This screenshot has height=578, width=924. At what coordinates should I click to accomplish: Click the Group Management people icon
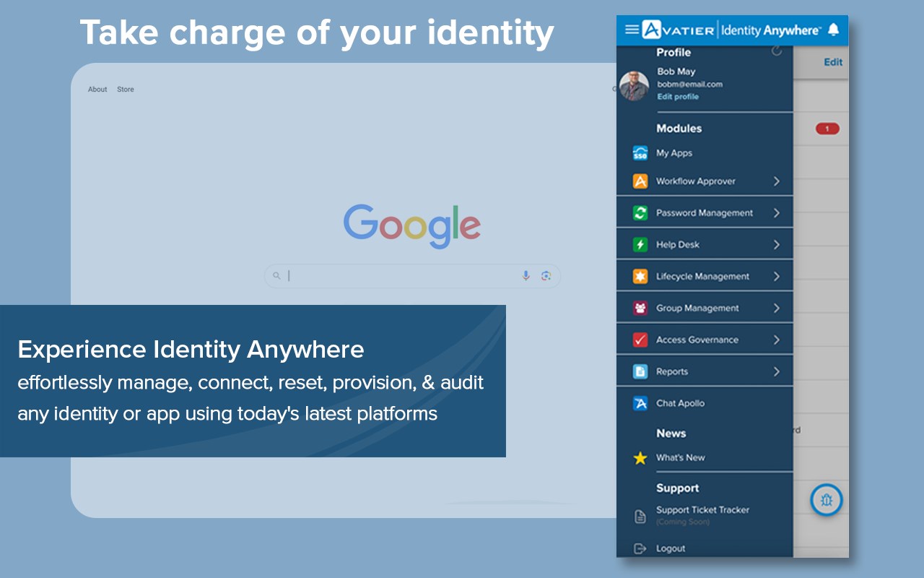click(x=640, y=309)
